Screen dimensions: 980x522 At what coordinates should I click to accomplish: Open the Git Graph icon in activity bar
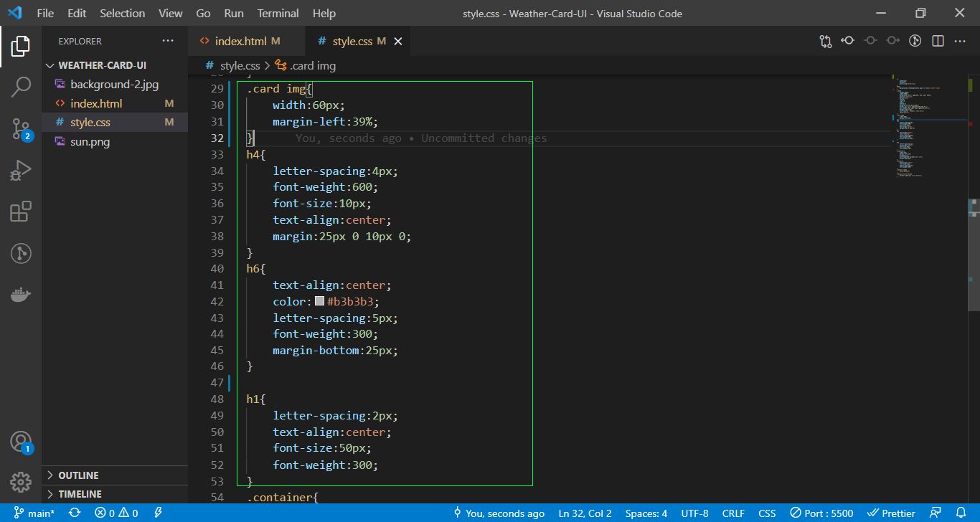click(20, 253)
